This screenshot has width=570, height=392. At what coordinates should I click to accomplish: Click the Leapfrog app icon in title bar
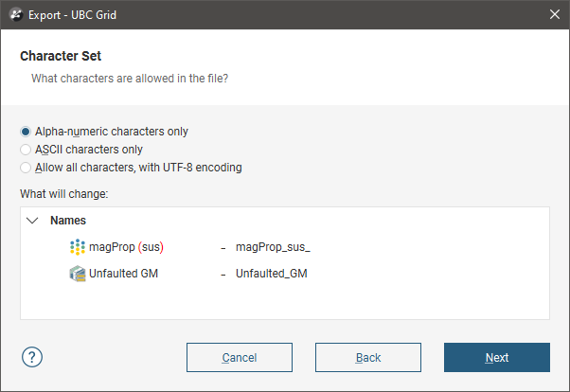click(12, 13)
